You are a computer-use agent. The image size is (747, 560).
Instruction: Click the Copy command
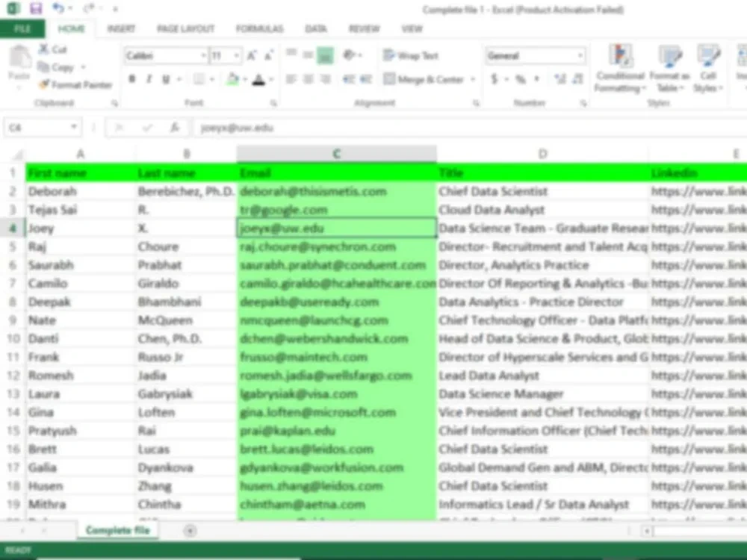56,67
